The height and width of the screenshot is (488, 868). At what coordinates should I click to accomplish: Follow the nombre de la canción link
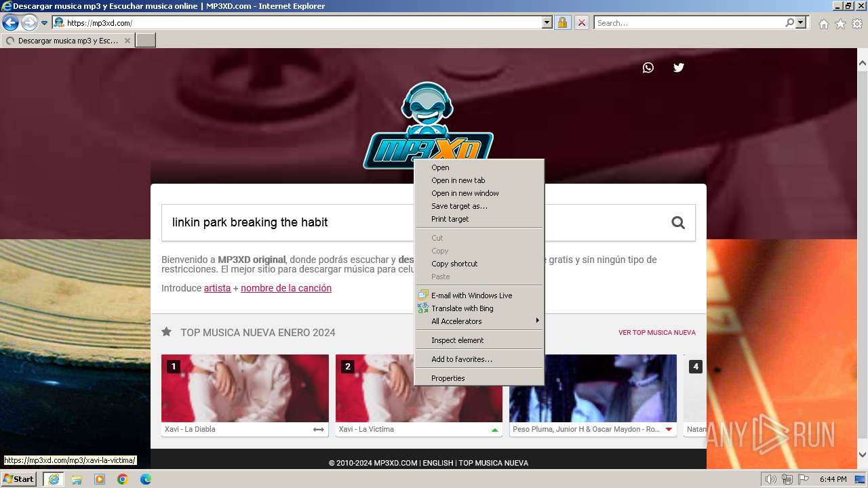point(286,288)
